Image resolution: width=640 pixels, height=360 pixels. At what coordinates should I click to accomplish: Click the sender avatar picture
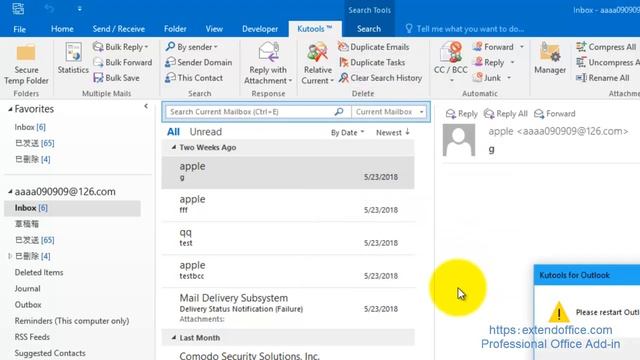tap(459, 140)
